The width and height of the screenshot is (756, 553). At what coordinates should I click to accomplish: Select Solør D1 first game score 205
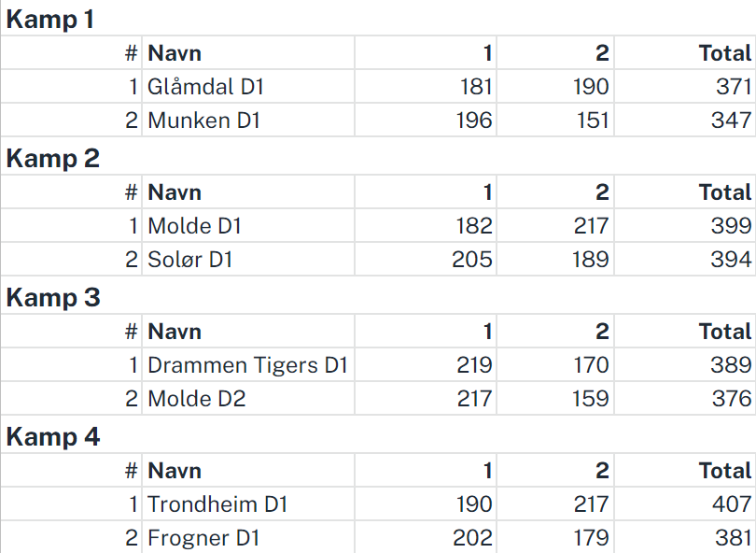(472, 260)
